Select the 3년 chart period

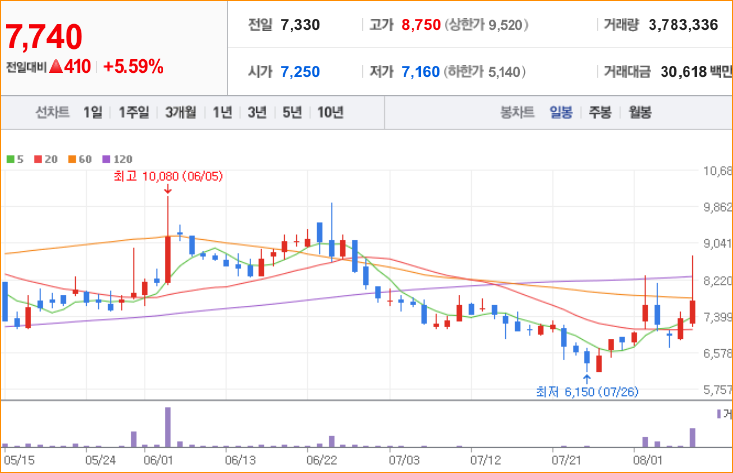click(x=257, y=112)
